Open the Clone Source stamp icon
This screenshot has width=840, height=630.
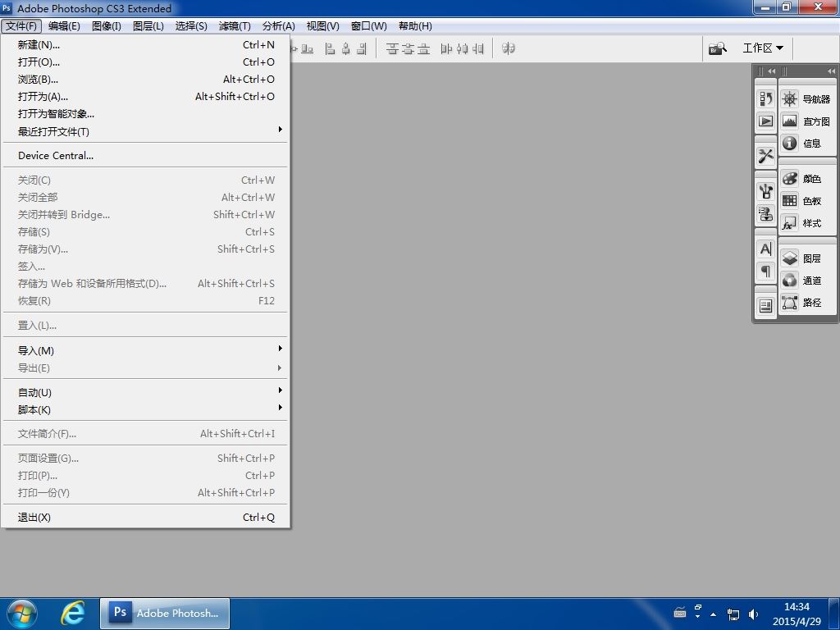[765, 214]
